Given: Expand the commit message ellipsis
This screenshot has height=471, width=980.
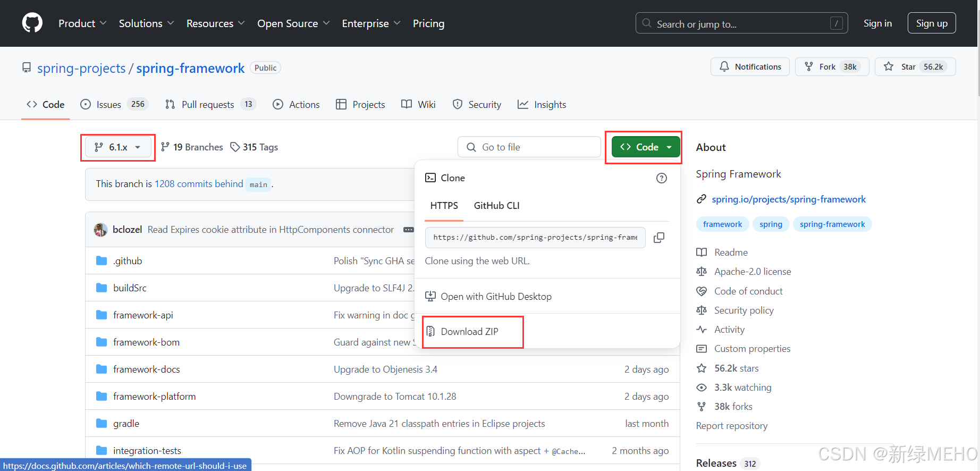Looking at the screenshot, I should [x=409, y=230].
